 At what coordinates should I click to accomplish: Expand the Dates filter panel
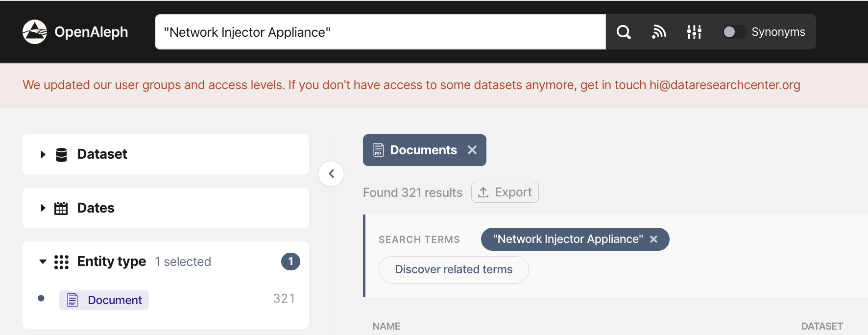click(166, 208)
